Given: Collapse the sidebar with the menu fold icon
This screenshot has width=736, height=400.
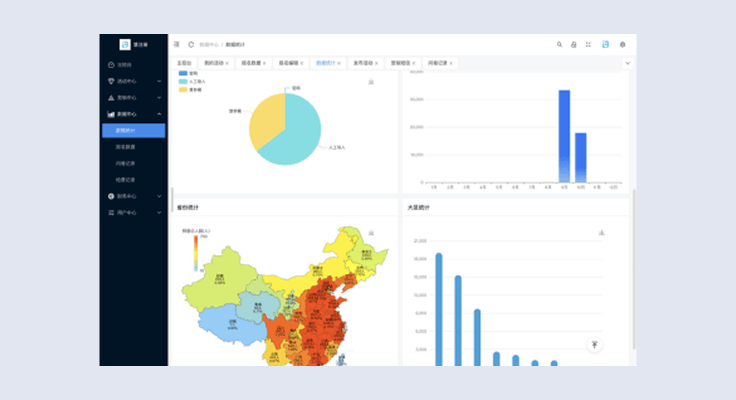Looking at the screenshot, I should (177, 44).
